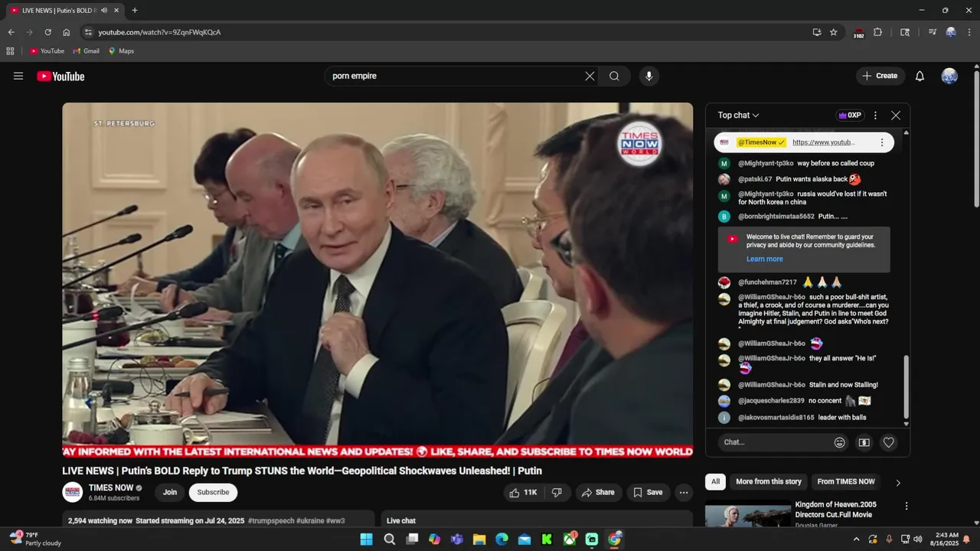Clear the search box with the X
980x551 pixels.
(x=590, y=76)
